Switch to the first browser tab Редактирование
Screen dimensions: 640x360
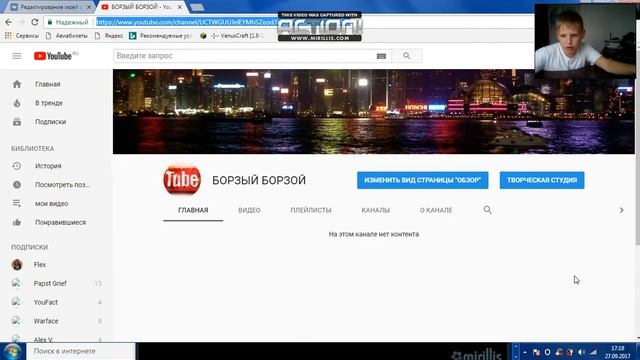tap(48, 7)
